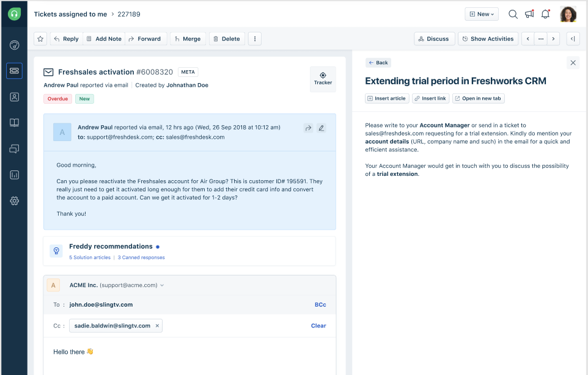
Task: Open the New dropdown
Action: click(x=482, y=14)
